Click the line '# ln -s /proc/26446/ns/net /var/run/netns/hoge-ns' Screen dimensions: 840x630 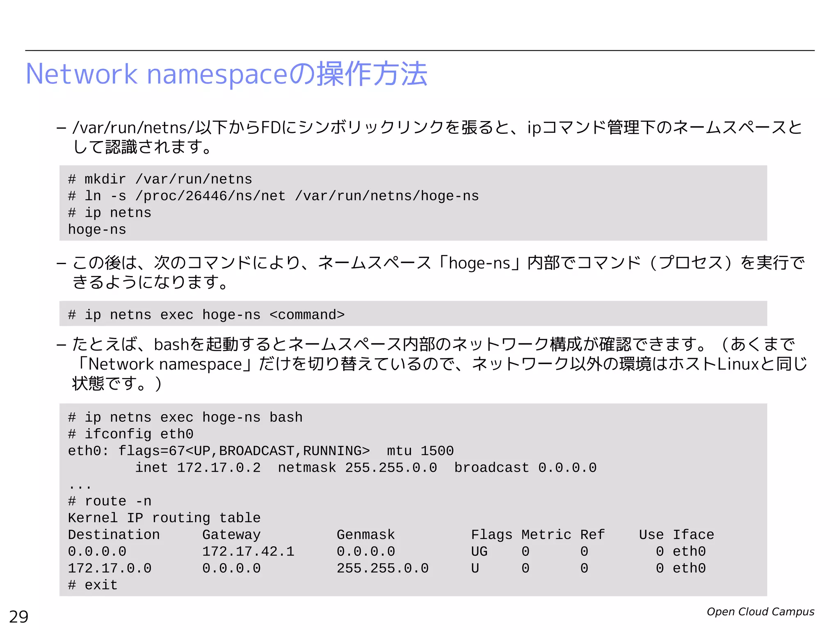point(274,196)
